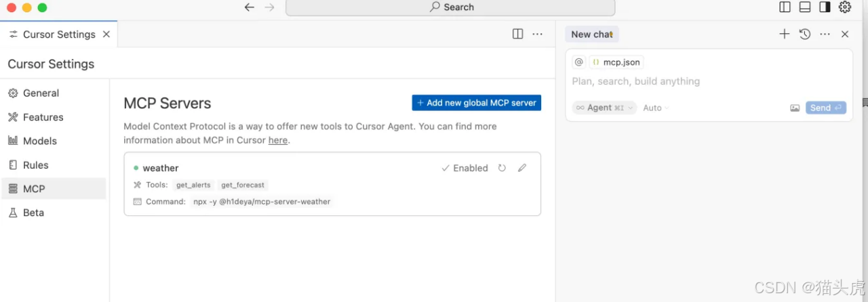
Task: Click the Tools wrench icon on weather card
Action: tap(137, 185)
